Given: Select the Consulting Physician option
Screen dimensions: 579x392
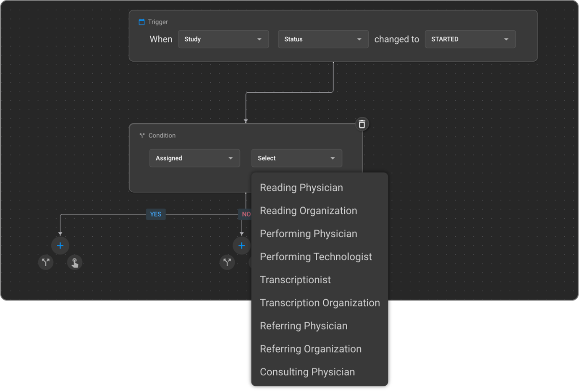Looking at the screenshot, I should point(307,372).
